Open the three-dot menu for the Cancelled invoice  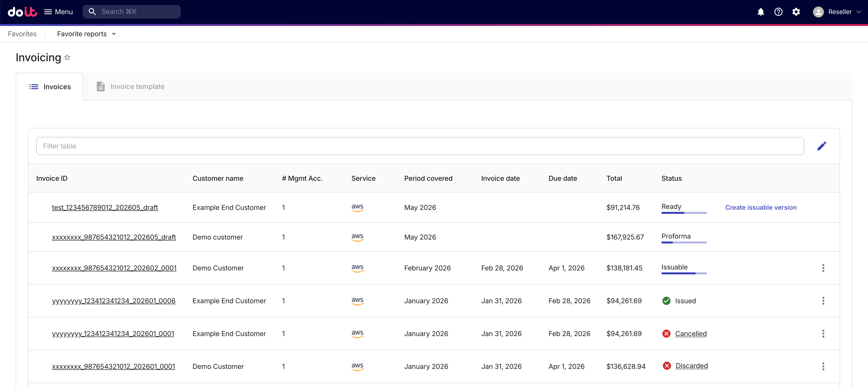pyautogui.click(x=823, y=334)
